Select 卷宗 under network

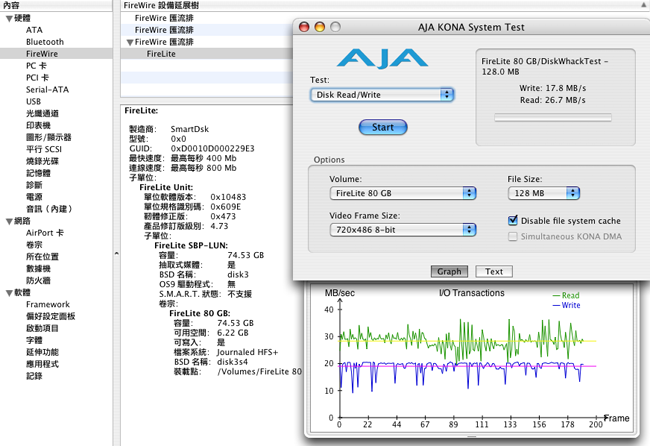click(34, 245)
